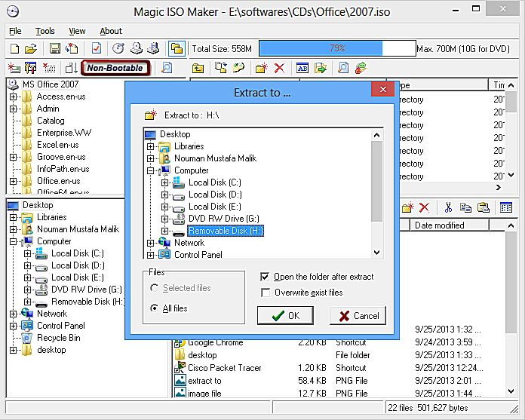Click the 79% disc usage progress bar
Image resolution: width=525 pixels, height=420 pixels.
pyautogui.click(x=337, y=48)
